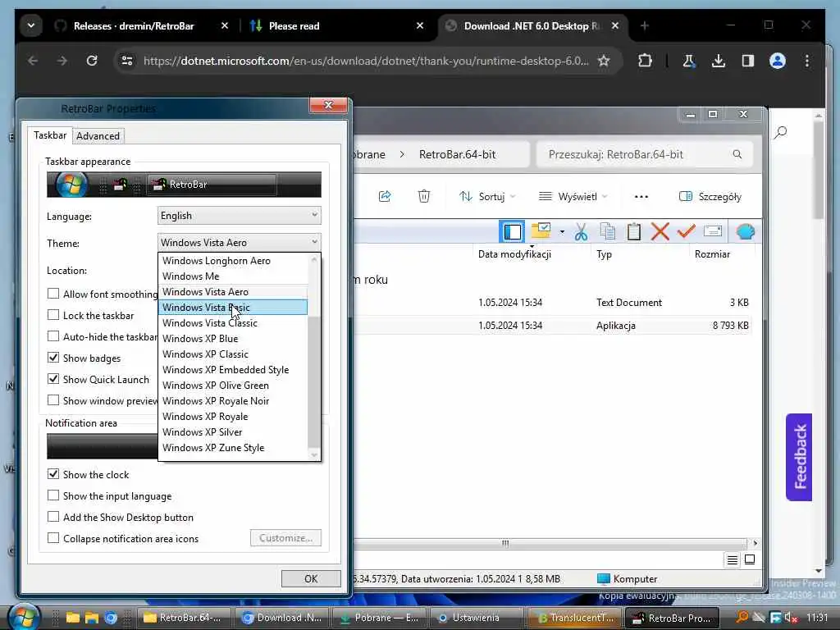
Task: Open Chrome Labs flask icon
Action: point(688,61)
